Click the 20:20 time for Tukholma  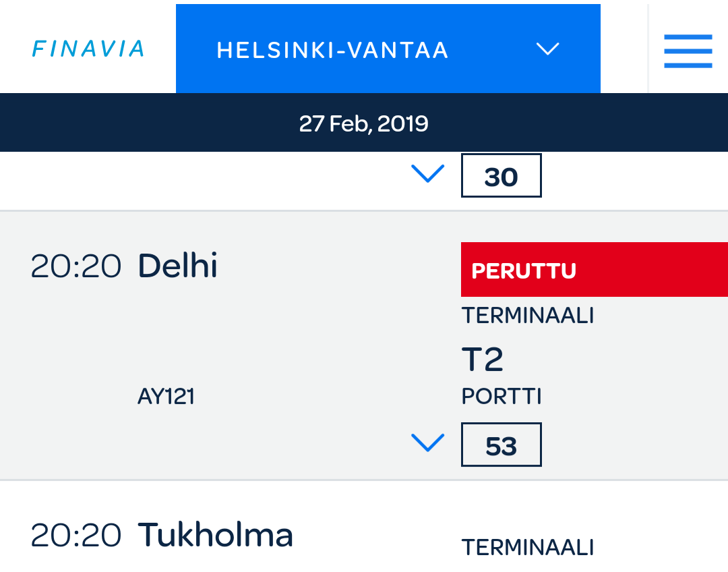tap(76, 535)
